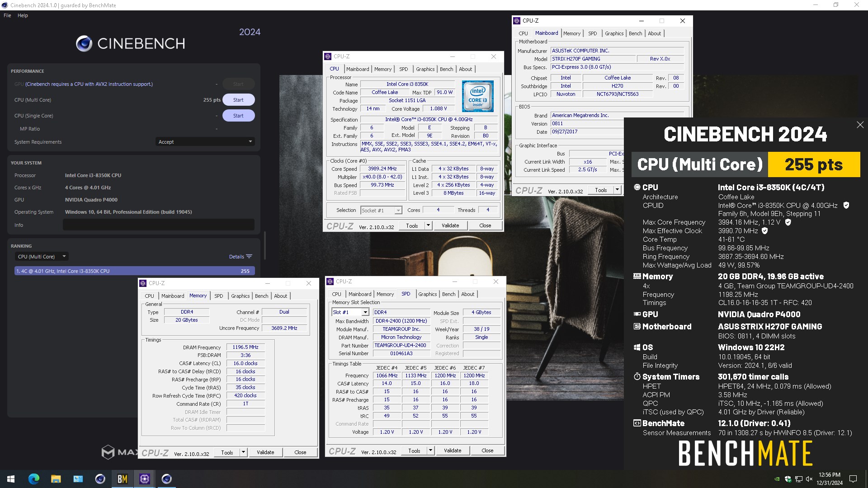868x488 pixels.
Task: Click Validate in CPU-Z SPD window
Action: (453, 450)
